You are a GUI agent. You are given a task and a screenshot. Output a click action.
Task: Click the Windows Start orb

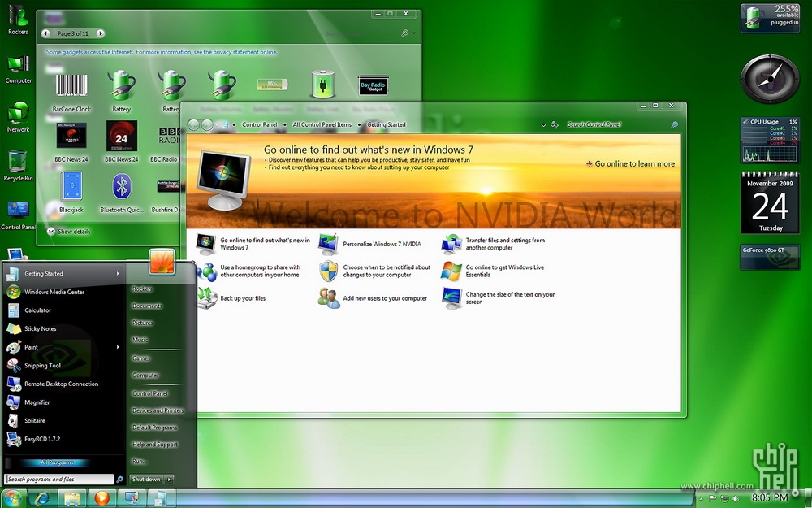[12, 499]
